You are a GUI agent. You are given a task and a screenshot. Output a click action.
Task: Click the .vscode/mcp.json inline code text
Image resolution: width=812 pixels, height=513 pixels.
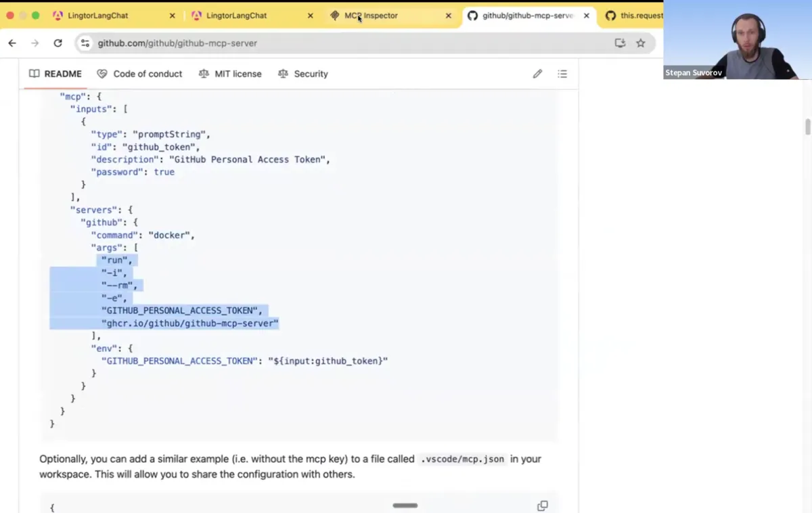[x=462, y=460]
